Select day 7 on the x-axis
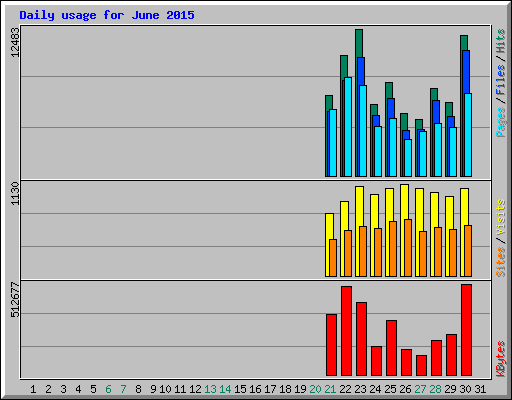Viewport: 512px width, 400px height. click(x=123, y=389)
